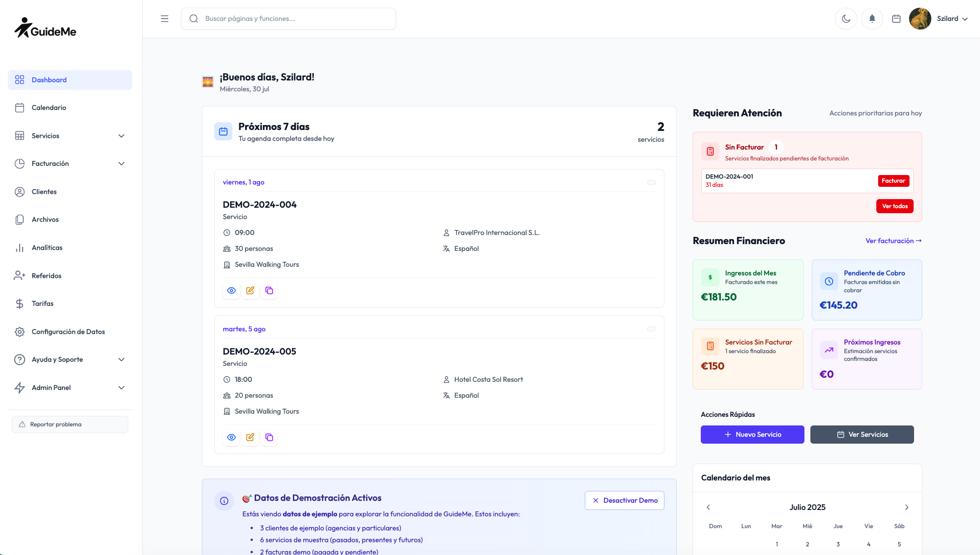Click Nuevo Servicio button
The width and height of the screenshot is (980, 555).
[752, 435]
